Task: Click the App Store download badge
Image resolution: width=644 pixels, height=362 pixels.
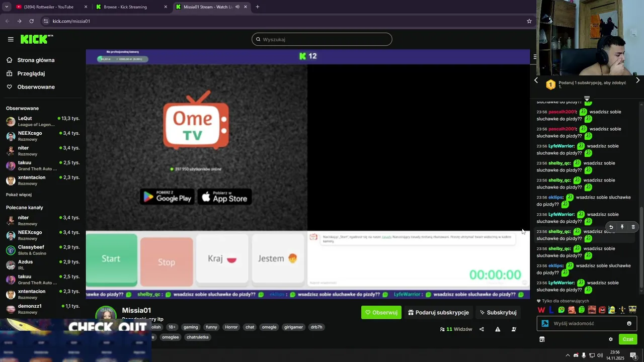Action: click(224, 197)
